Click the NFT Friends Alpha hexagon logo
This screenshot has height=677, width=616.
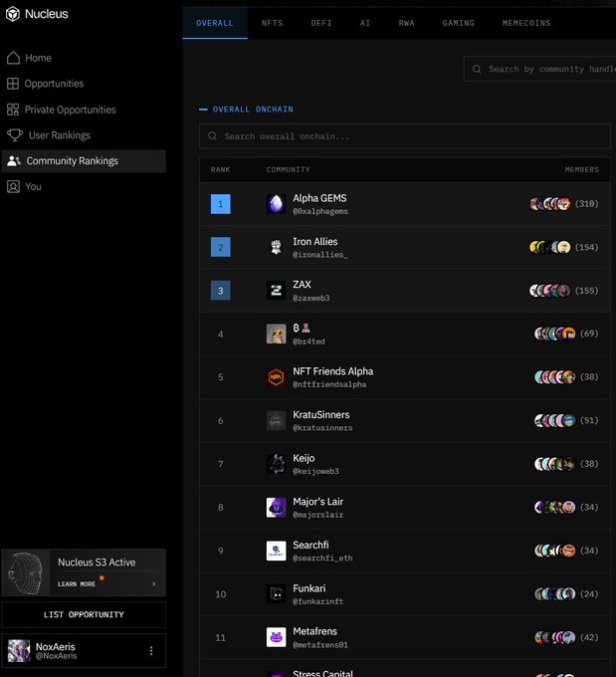click(277, 377)
